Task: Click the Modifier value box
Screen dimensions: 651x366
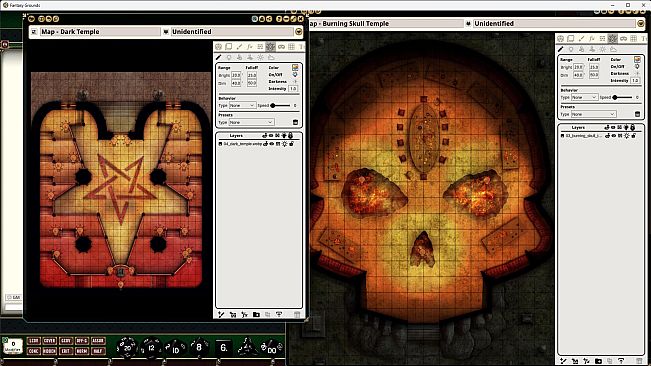Action: [x=13, y=346]
